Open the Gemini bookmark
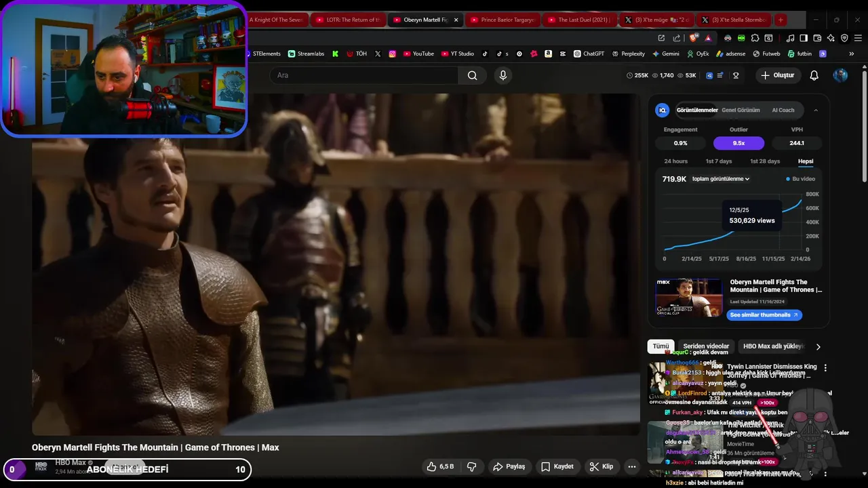Image resolution: width=868 pixels, height=488 pixels. pyautogui.click(x=666, y=54)
